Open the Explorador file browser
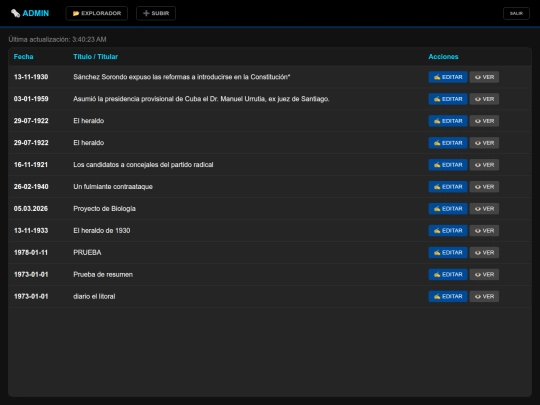The height and width of the screenshot is (405, 540). [97, 13]
